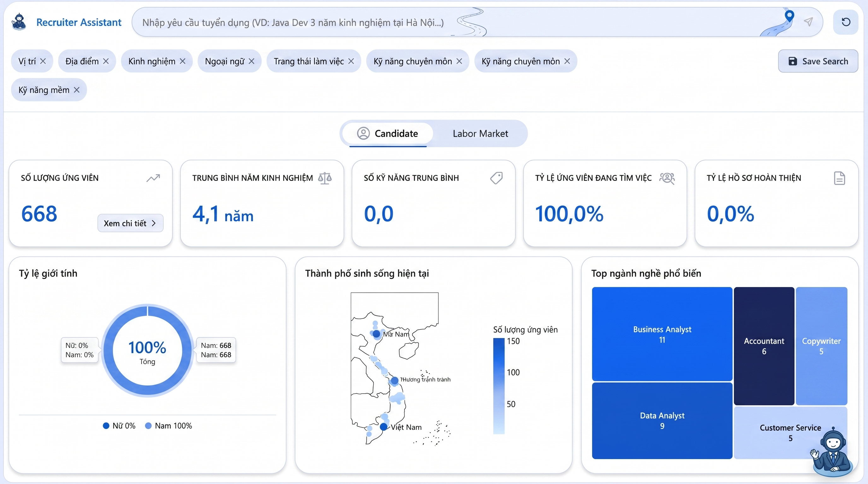The image size is (868, 484).
Task: Remove the Ngoại ngữ filter chip
Action: click(x=251, y=61)
